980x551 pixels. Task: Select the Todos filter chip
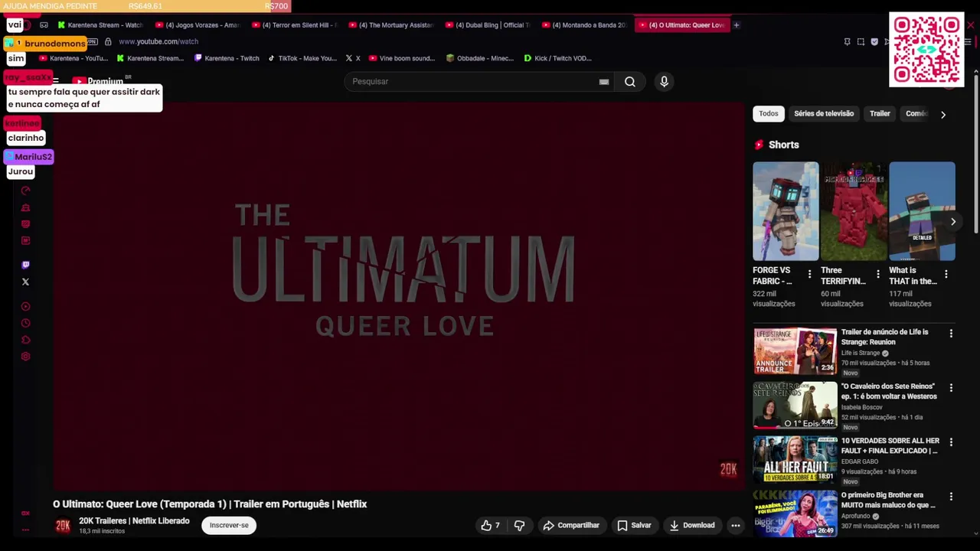(x=768, y=113)
